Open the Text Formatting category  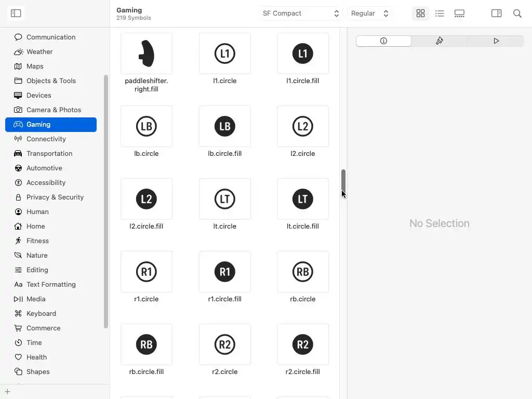point(51,284)
